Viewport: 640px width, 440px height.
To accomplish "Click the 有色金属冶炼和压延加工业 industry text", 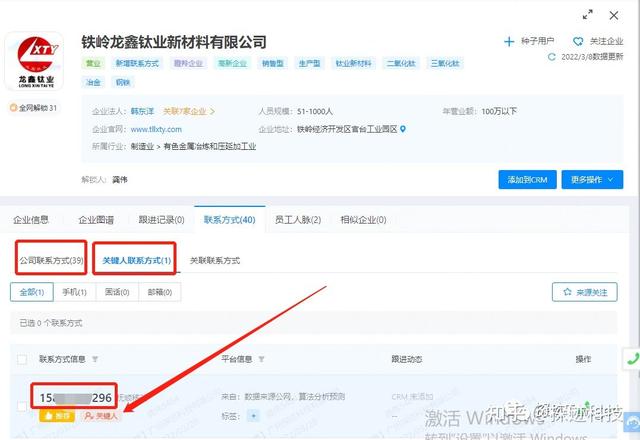I will click(210, 147).
